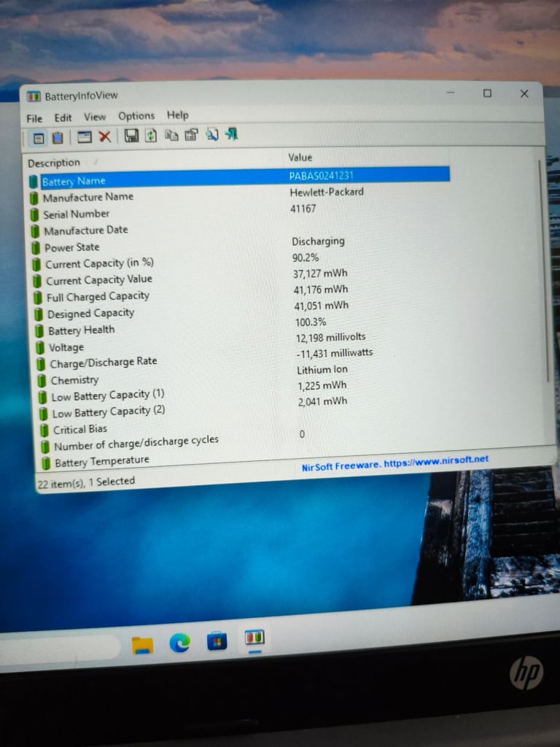
Task: Click the 90.2% value
Action: [x=306, y=258]
